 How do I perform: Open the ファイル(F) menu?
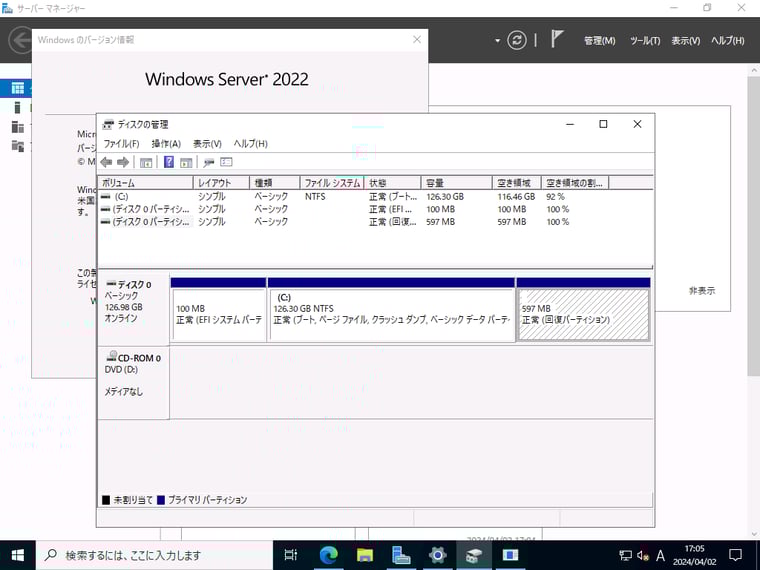(121, 144)
